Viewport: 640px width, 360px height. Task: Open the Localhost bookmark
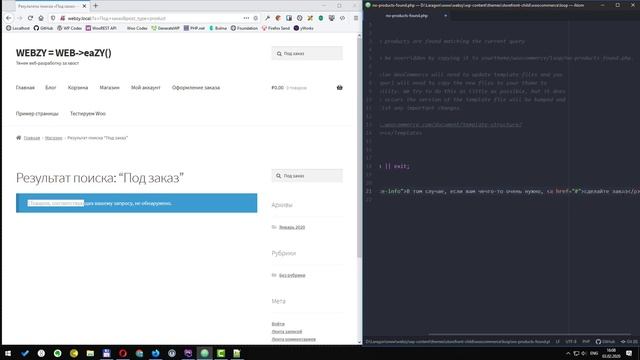click(18, 28)
